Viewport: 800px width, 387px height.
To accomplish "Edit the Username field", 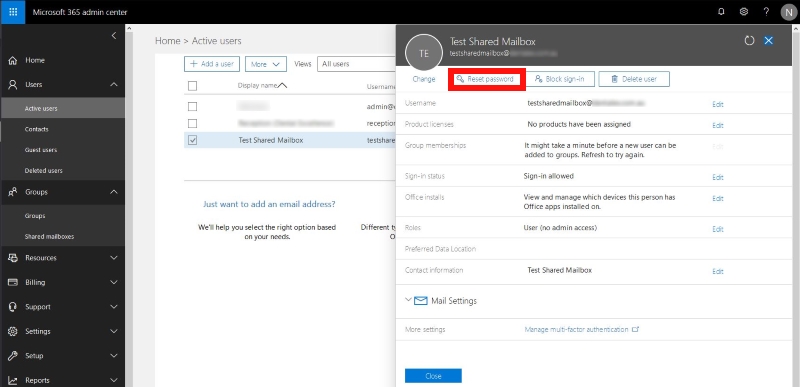I will click(718, 105).
